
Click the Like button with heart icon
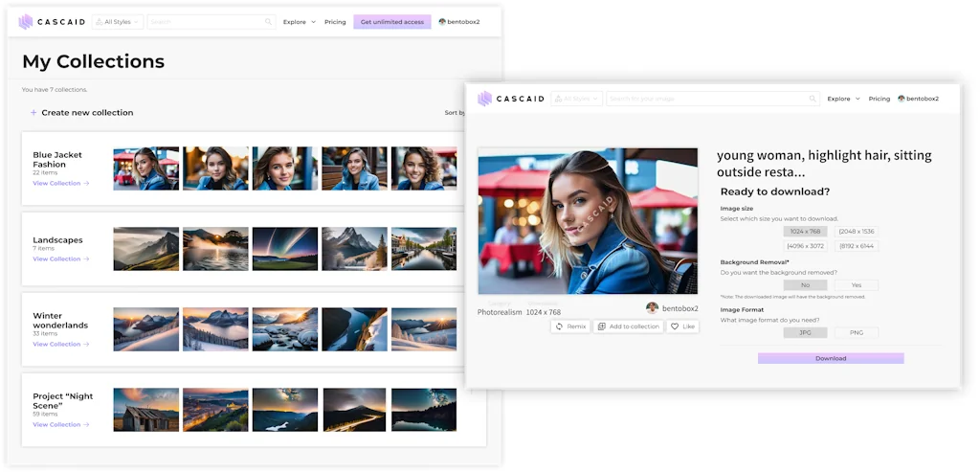[682, 326]
